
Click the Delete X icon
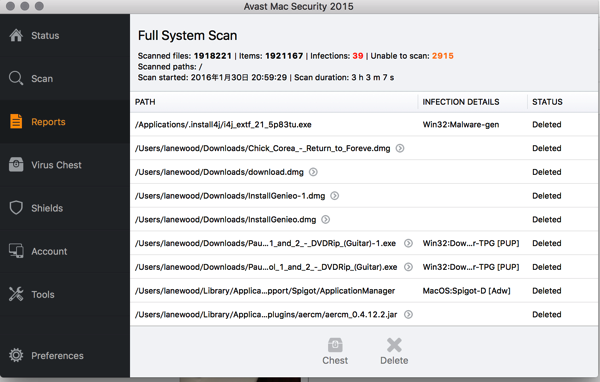tap(394, 345)
